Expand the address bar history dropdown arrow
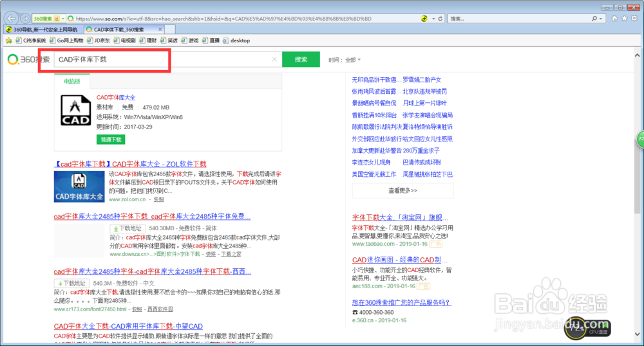The image size is (644, 346). tap(433, 19)
